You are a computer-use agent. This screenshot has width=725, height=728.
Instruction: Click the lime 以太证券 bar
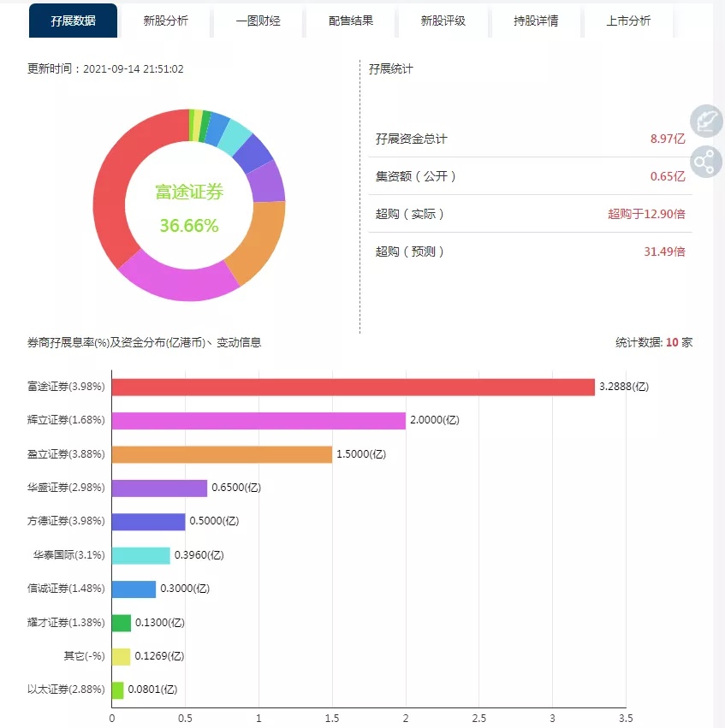tap(118, 690)
